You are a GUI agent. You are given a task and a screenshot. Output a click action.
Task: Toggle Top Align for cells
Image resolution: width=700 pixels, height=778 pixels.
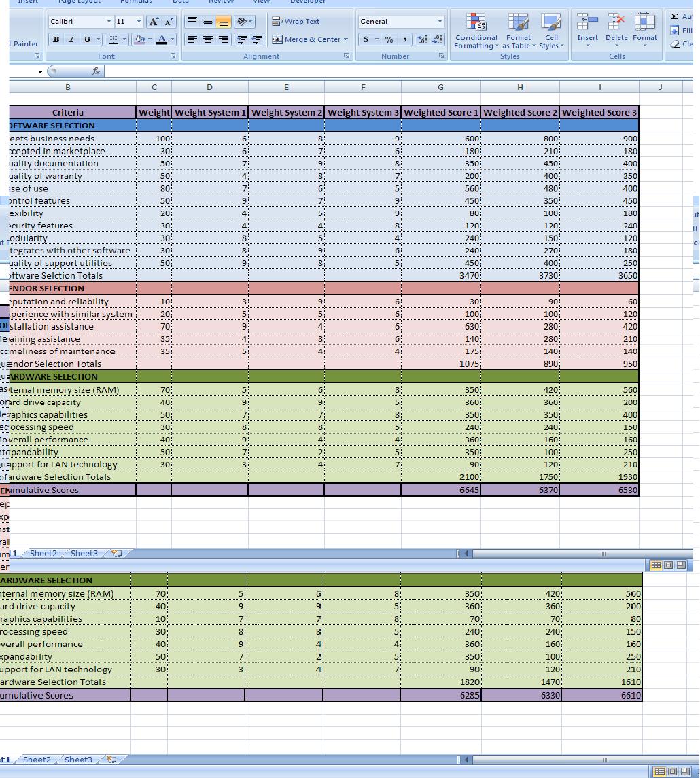[192, 21]
